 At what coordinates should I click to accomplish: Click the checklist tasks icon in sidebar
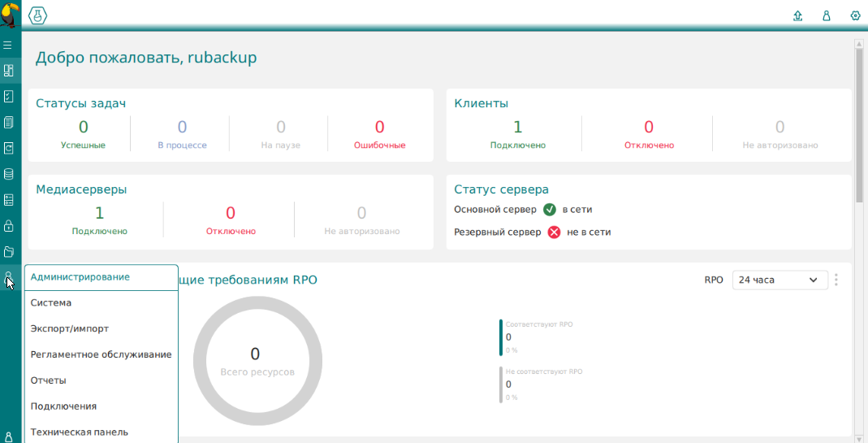point(9,96)
